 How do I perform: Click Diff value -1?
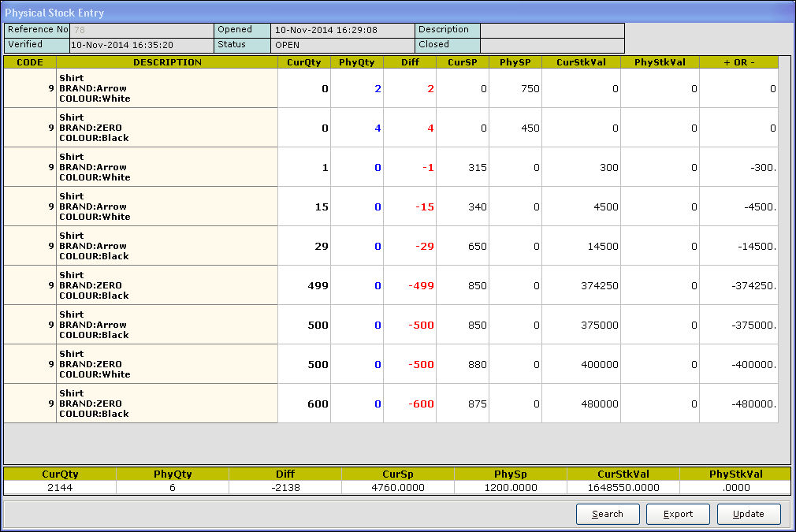pyautogui.click(x=410, y=168)
